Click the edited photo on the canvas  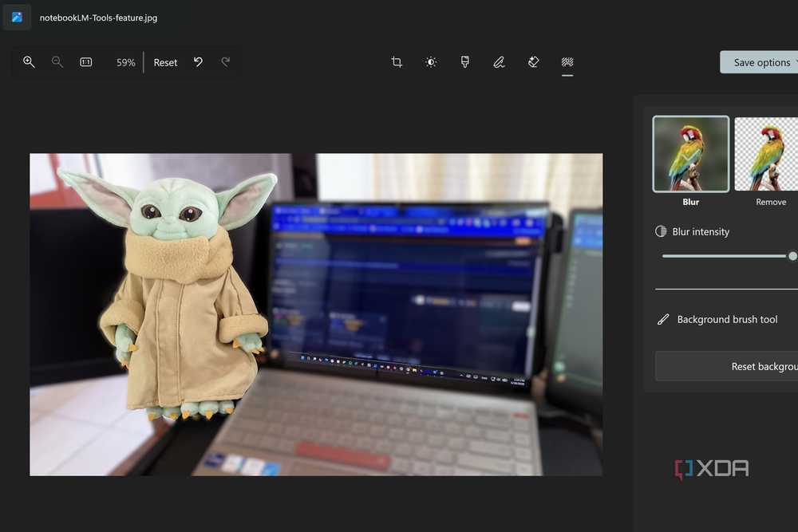coord(316,314)
